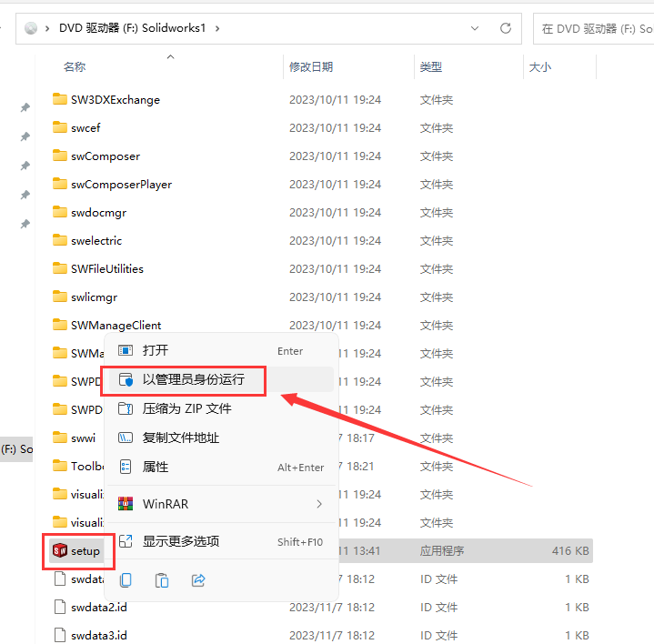Click the SolidWorks setup application icon
This screenshot has height=644, width=654.
60,550
